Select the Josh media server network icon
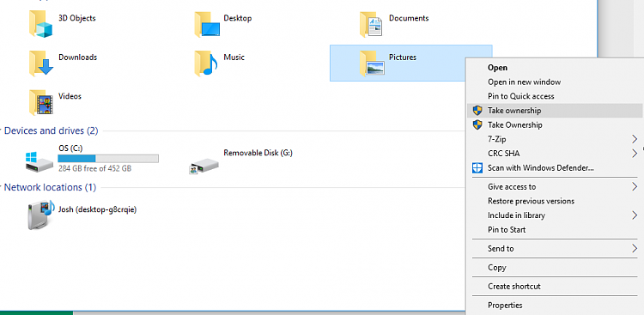This screenshot has width=644, height=315. coord(41,215)
